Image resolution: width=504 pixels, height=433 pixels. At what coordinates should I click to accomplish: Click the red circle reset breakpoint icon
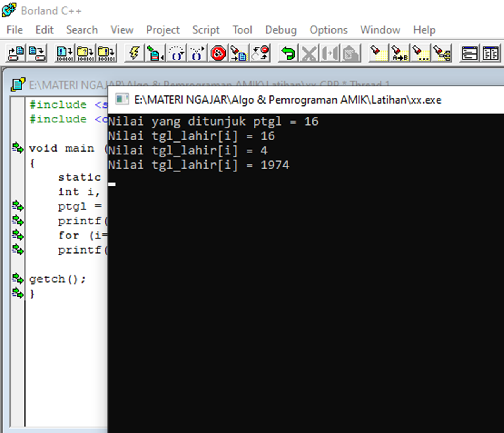[260, 53]
